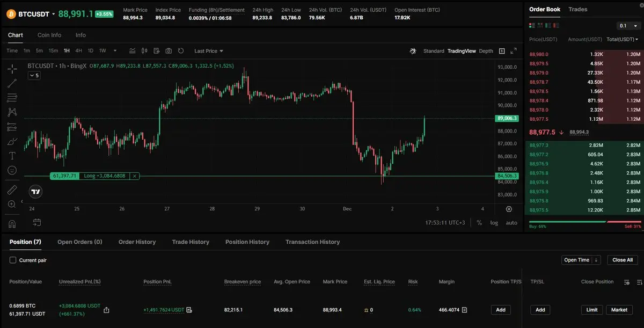The width and height of the screenshot is (644, 328).
Task: Click Add under the TP/SL column
Action: coord(540,310)
